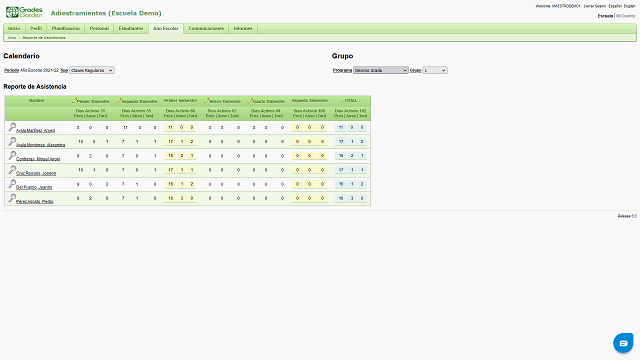Click the Cerrar Sesión link
Image resolution: width=640 pixels, height=360 pixels.
(x=595, y=6)
